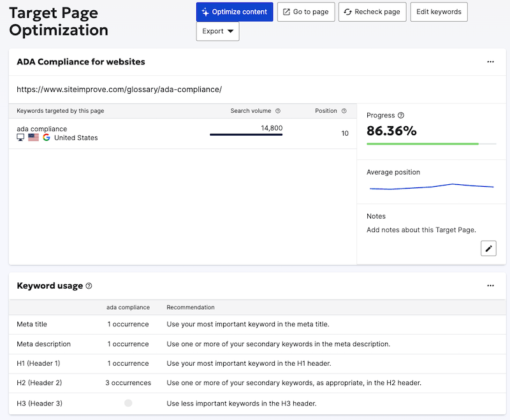
Task: Click the grey H3 header status dot
Action: pos(128,403)
